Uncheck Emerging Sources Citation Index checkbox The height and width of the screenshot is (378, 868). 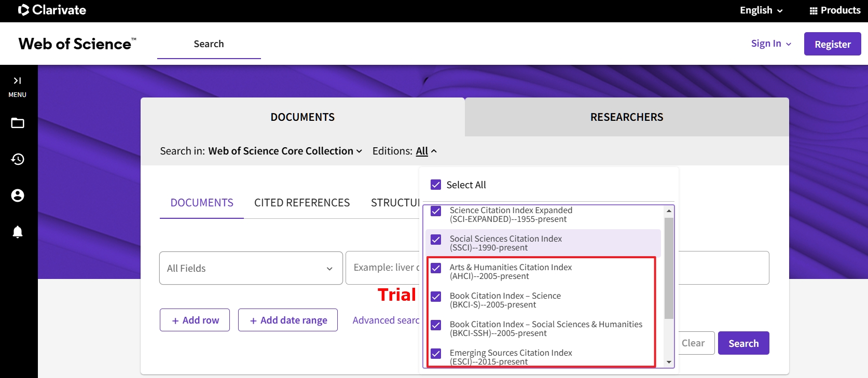tap(436, 354)
